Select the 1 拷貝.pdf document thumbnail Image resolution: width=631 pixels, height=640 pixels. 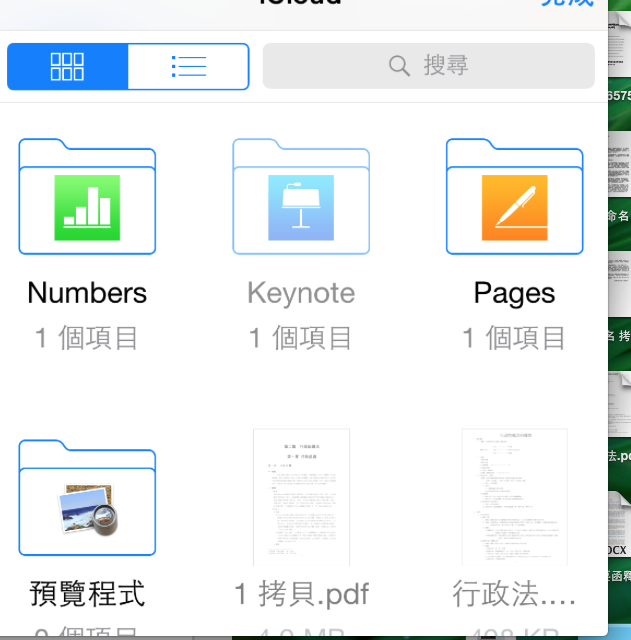tap(302, 497)
